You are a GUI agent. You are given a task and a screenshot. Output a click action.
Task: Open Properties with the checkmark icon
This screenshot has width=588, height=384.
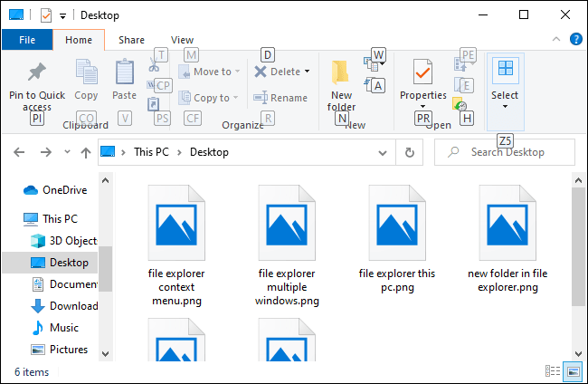tap(422, 72)
